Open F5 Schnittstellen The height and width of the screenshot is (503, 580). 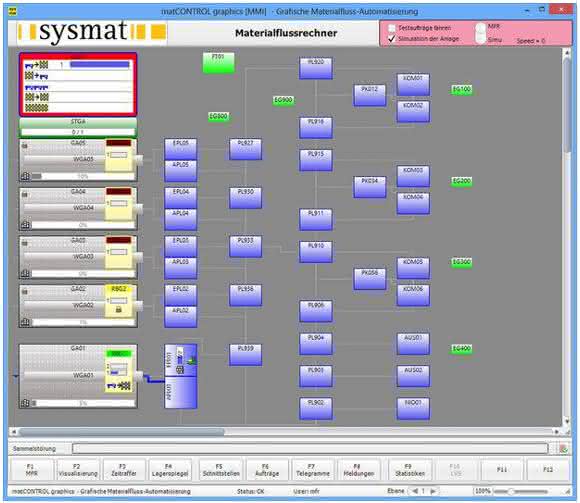click(221, 470)
